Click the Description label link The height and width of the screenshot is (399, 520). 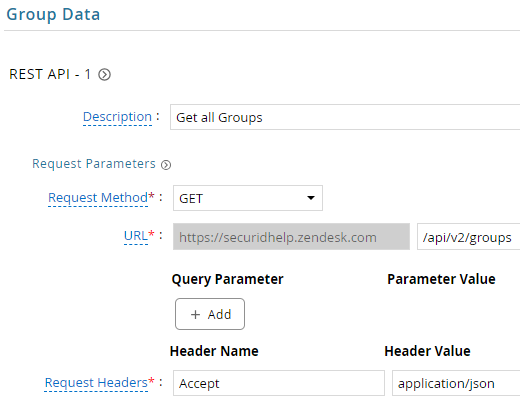tap(117, 117)
